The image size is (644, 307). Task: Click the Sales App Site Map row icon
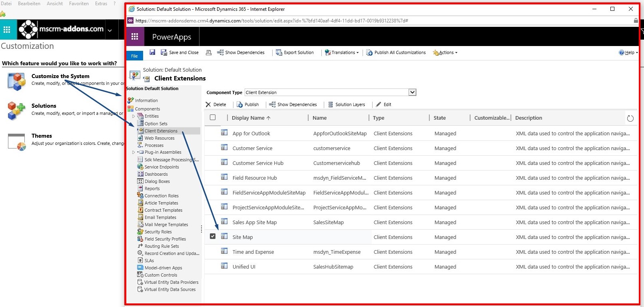[224, 221]
